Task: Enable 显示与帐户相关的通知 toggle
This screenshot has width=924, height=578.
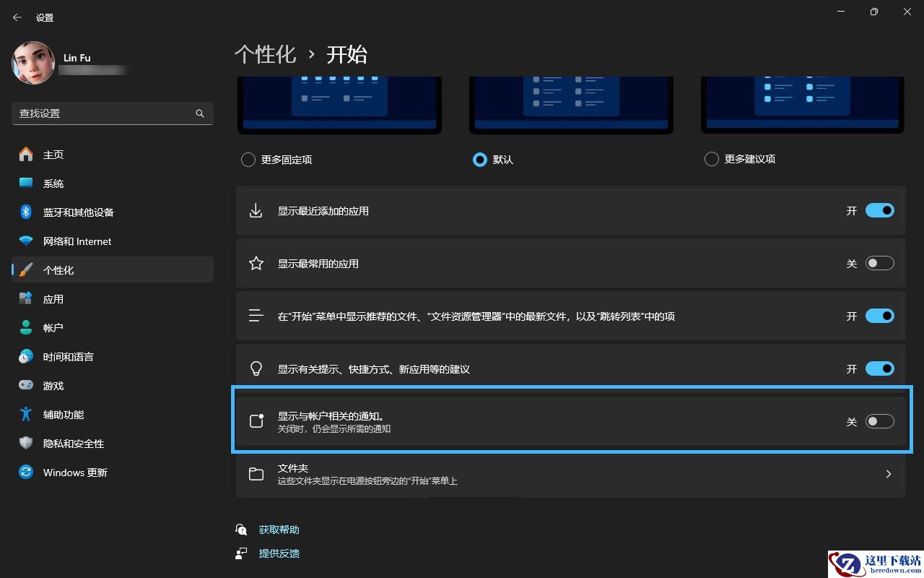Action: [879, 421]
